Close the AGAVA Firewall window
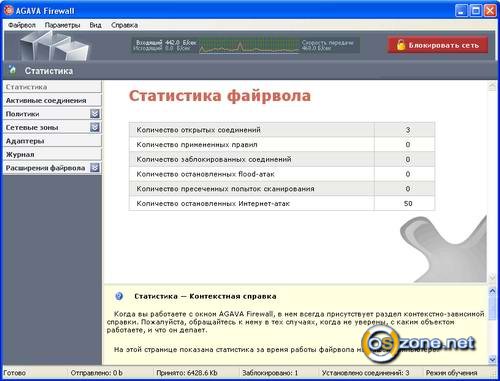The image size is (500, 381). pos(490,11)
